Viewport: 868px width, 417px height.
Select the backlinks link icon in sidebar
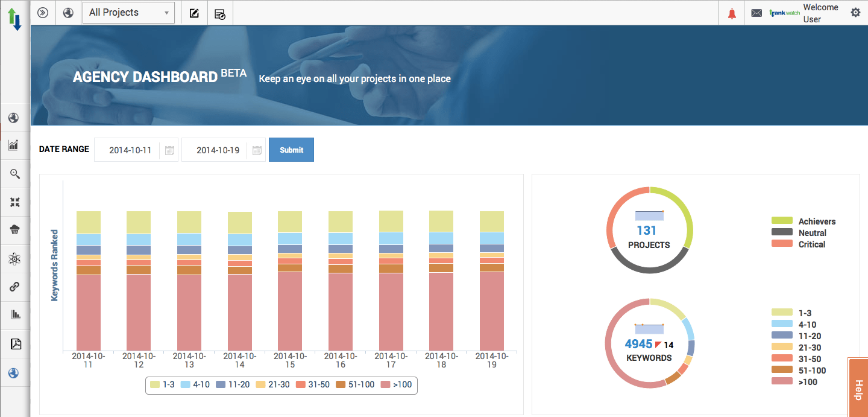[14, 287]
